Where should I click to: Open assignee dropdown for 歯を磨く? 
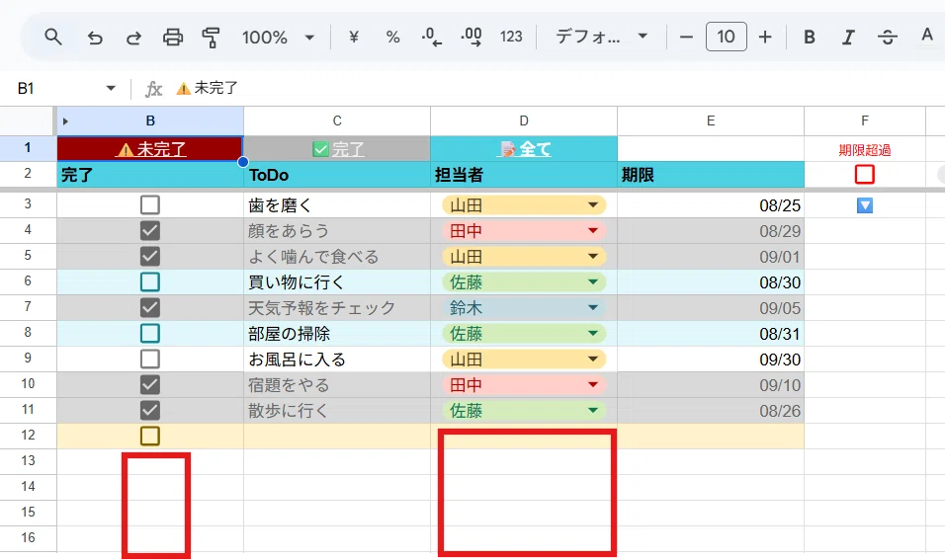click(x=593, y=205)
